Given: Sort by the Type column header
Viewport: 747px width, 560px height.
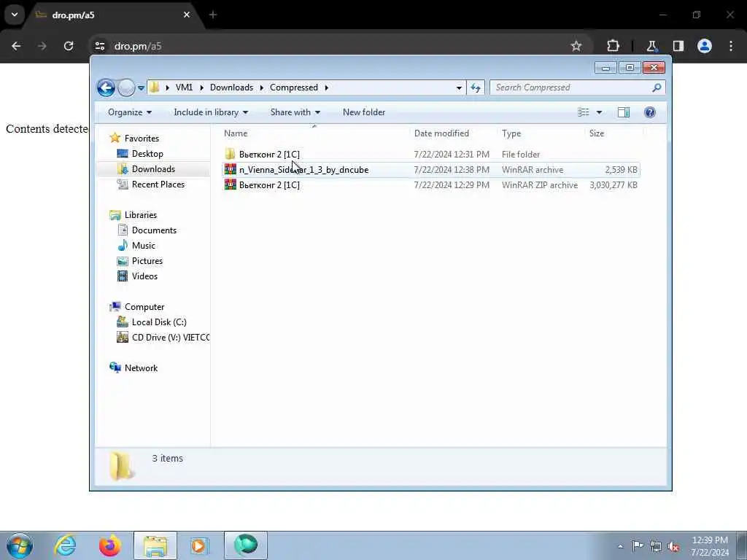Looking at the screenshot, I should click(541, 133).
